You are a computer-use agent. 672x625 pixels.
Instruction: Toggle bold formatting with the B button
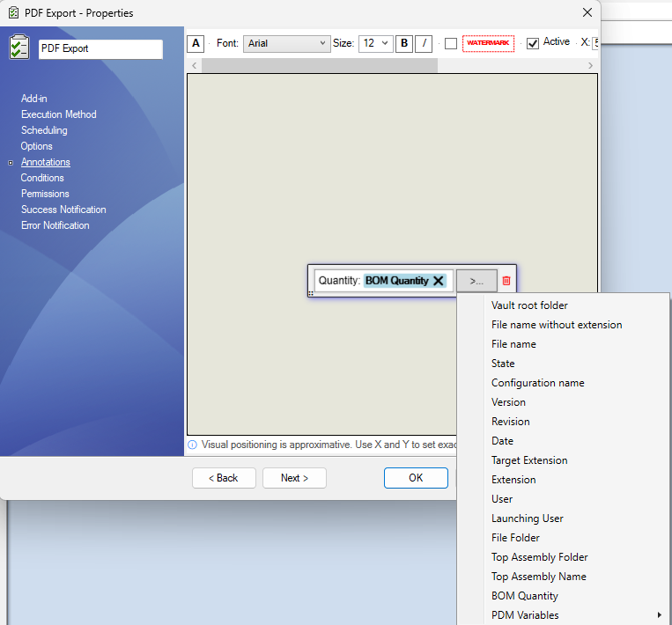403,43
